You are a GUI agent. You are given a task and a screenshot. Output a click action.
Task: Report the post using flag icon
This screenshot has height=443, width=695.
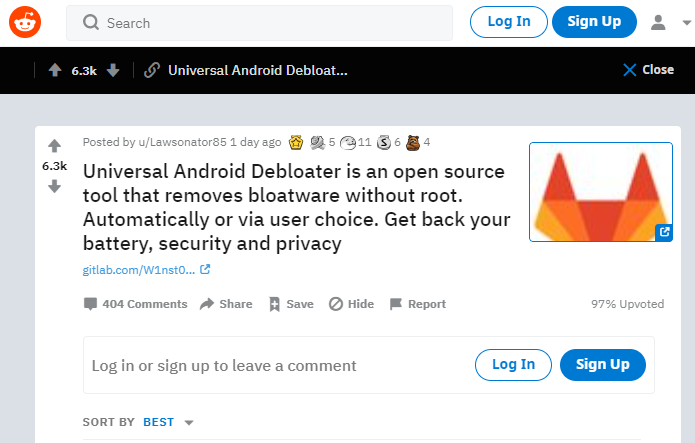point(417,304)
